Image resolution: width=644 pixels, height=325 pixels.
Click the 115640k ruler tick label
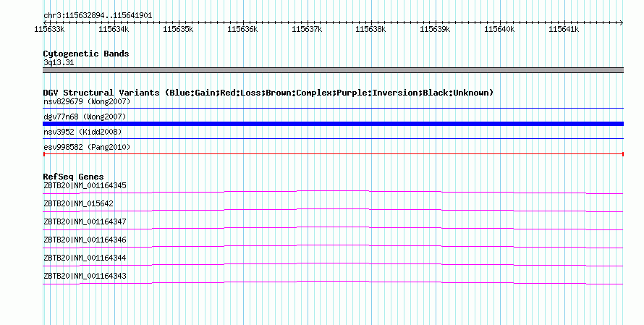tap(499, 29)
